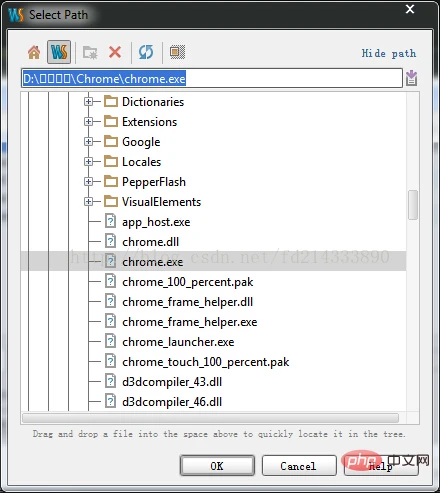The width and height of the screenshot is (440, 493).
Task: Click the Refresh icon in the toolbar
Action: pyautogui.click(x=146, y=52)
